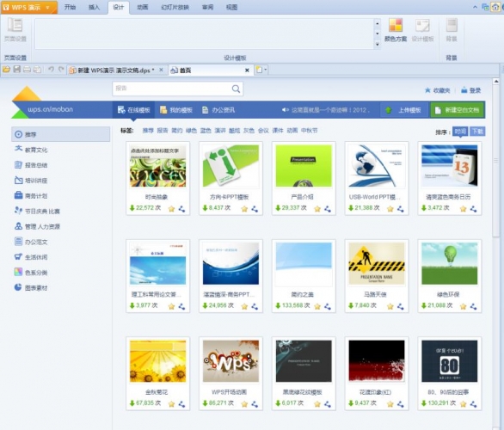
Task: Select the 办公资讯 office news tab
Action: 218,110
